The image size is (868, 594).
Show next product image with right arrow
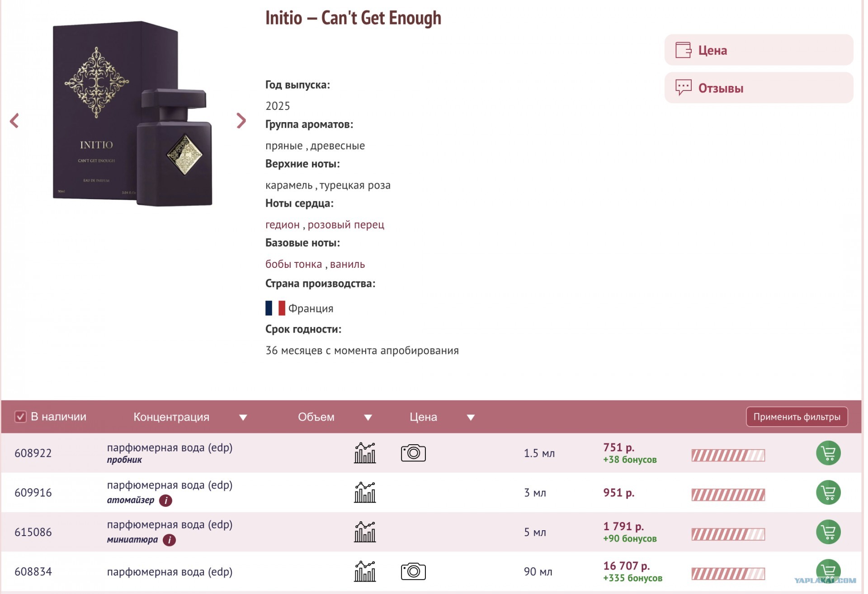pyautogui.click(x=241, y=121)
